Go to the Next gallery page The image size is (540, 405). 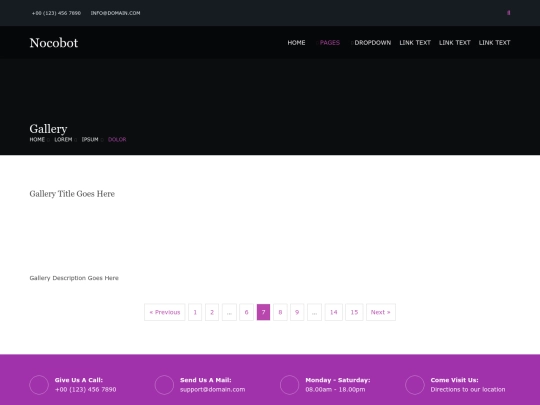(x=381, y=312)
